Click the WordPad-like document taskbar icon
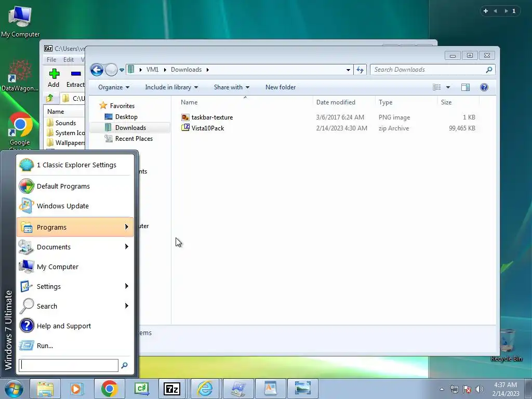 pyautogui.click(x=270, y=389)
